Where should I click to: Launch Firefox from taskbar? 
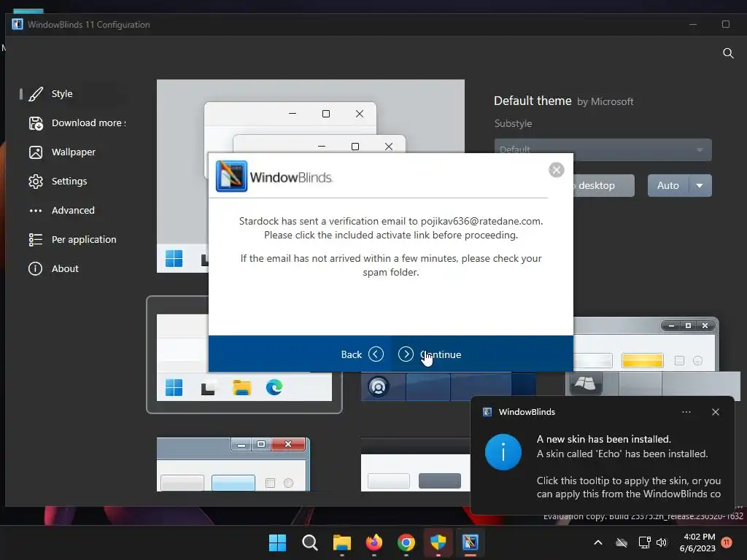[374, 542]
